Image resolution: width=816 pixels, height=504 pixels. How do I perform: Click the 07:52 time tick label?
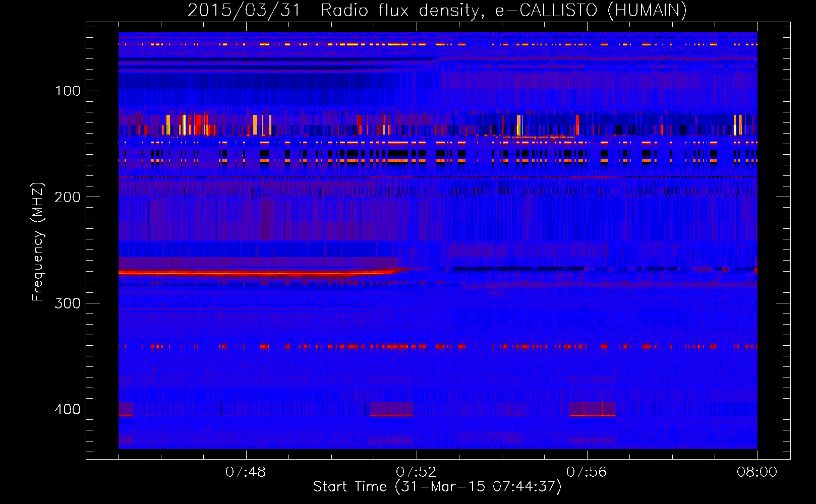[416, 472]
